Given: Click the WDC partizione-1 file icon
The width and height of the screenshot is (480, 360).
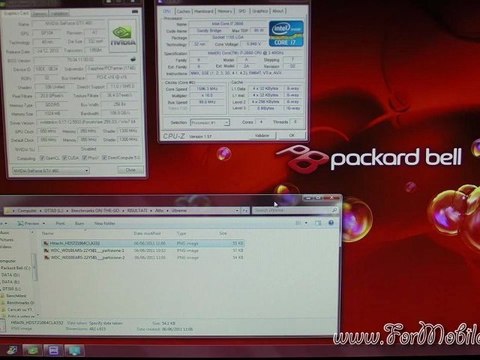Looking at the screenshot, I should [46, 250].
